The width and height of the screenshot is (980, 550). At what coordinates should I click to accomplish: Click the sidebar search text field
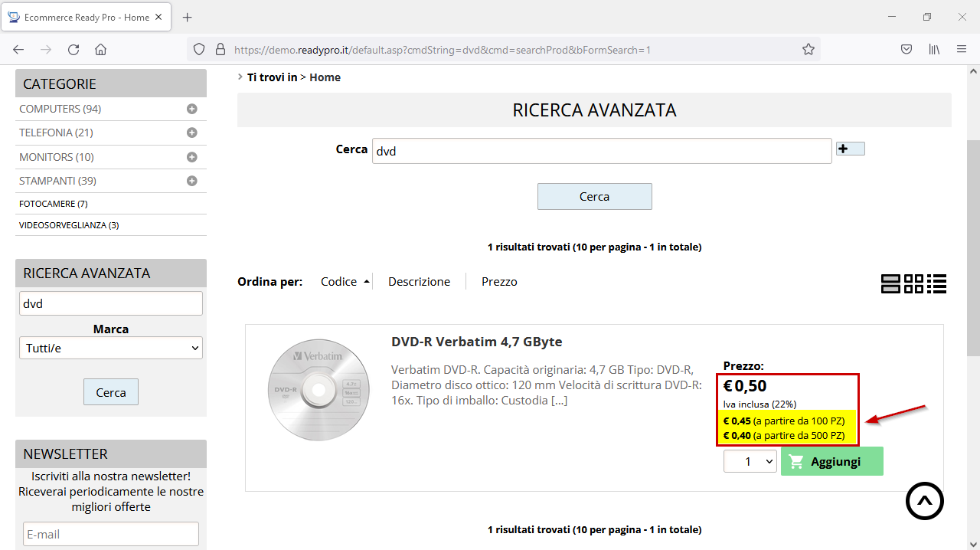tap(111, 303)
